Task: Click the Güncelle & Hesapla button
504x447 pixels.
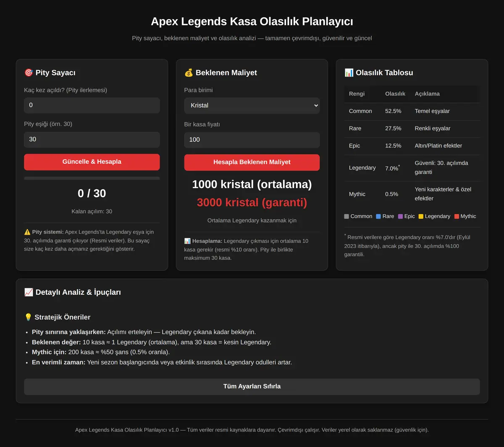Action: pos(92,162)
